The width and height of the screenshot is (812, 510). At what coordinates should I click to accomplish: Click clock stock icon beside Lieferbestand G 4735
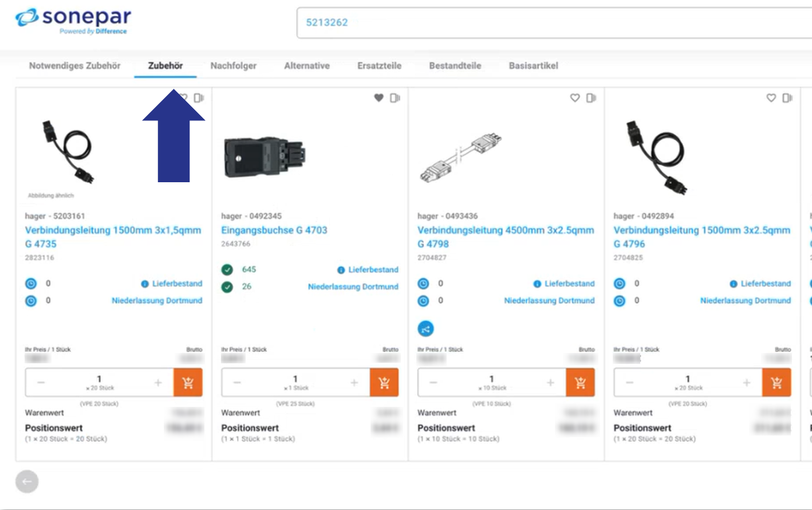(x=31, y=284)
